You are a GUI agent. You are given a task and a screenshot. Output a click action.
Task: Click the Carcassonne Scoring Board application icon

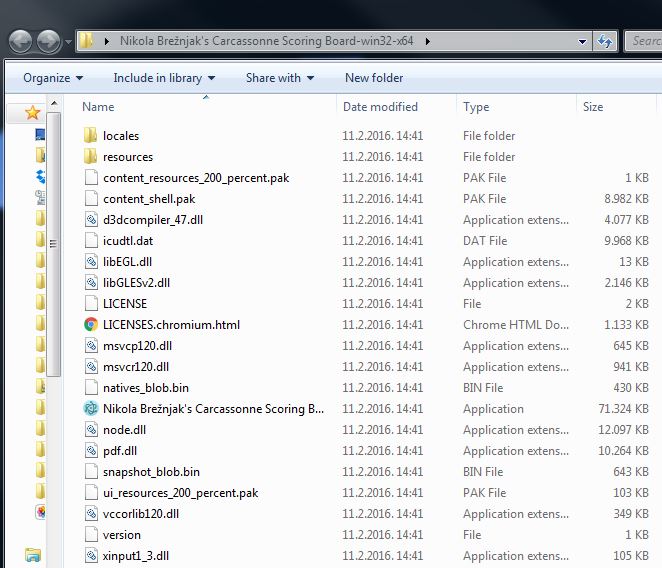click(91, 408)
